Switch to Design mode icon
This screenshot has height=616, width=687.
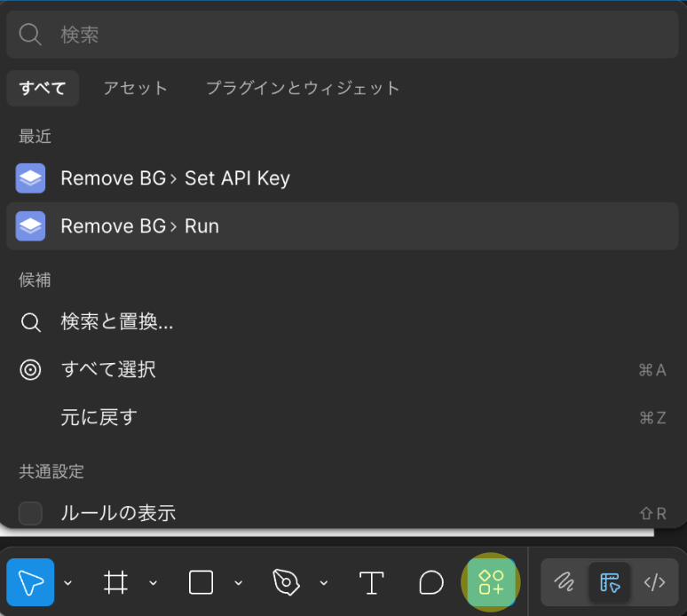[x=610, y=582]
